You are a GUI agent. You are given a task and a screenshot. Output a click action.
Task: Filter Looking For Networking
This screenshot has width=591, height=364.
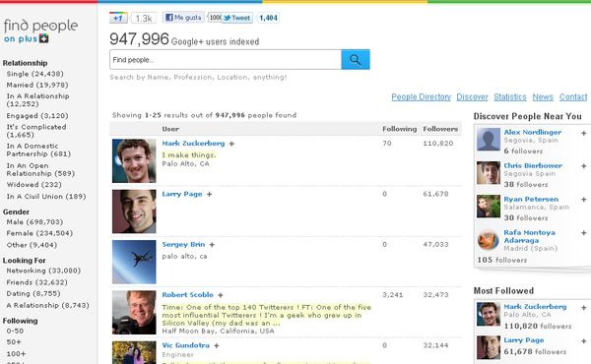43,271
